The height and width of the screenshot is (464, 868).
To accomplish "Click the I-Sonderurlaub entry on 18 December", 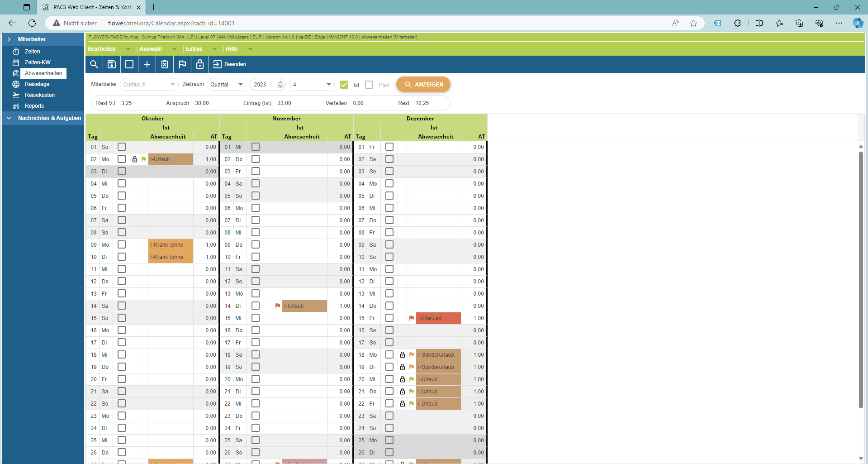I will pyautogui.click(x=438, y=355).
